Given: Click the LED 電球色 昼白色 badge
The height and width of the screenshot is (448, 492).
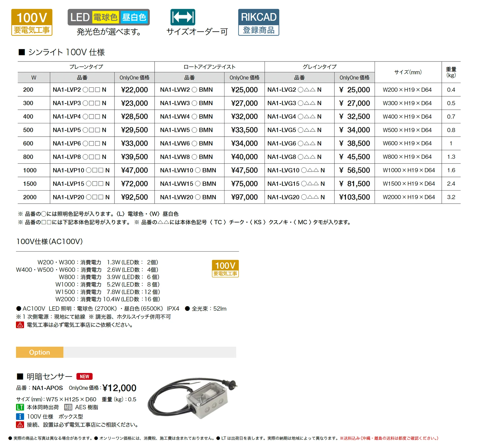Looking at the screenshot, I should coord(109,17).
